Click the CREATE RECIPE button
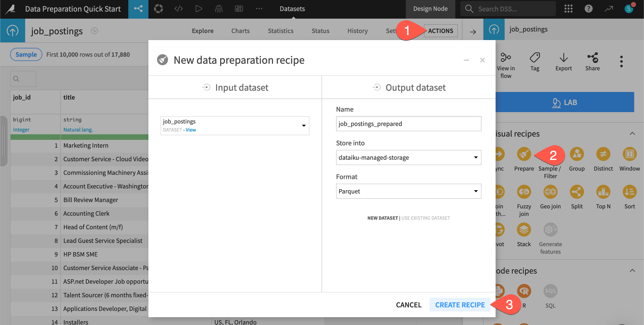Image resolution: width=644 pixels, height=325 pixels. 460,305
